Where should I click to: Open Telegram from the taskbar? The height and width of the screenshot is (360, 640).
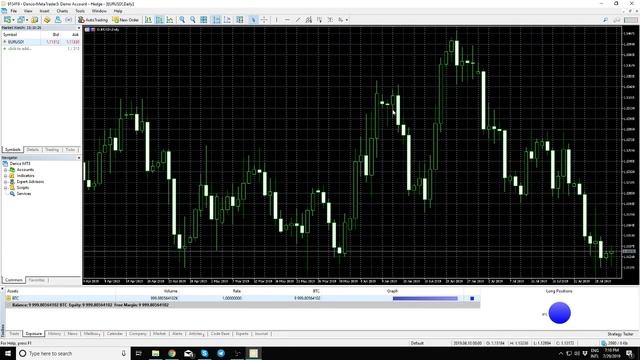click(x=221, y=353)
